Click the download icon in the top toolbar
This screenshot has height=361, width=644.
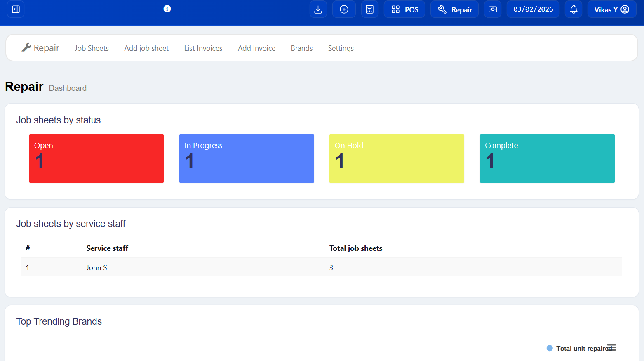(x=318, y=9)
